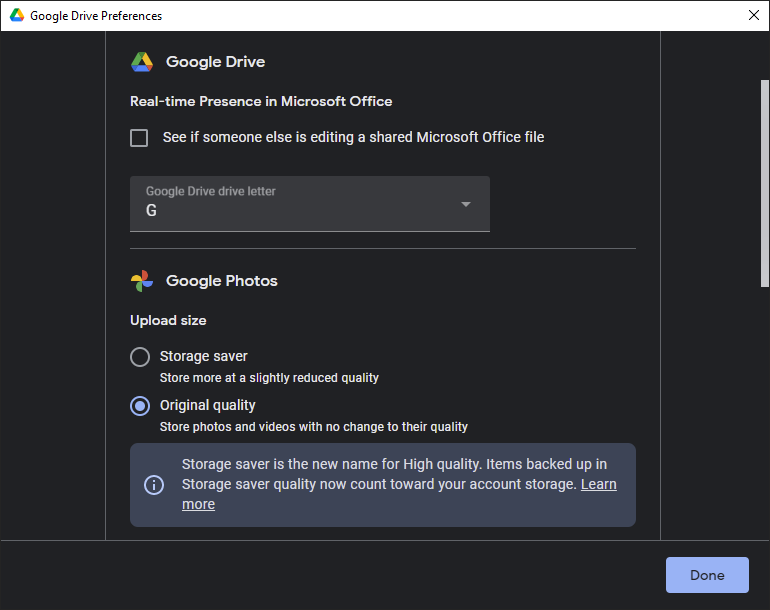Image resolution: width=770 pixels, height=610 pixels.
Task: Click the 'Original quality' option label
Action: (208, 405)
